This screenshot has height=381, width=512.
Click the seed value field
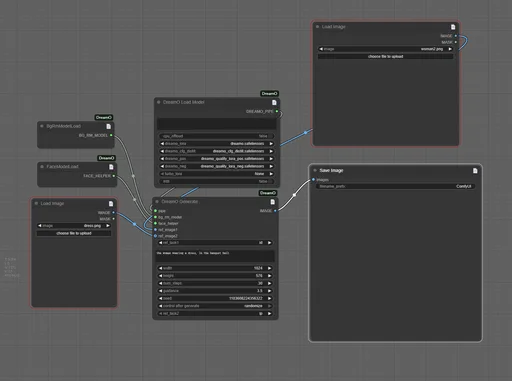click(x=215, y=298)
